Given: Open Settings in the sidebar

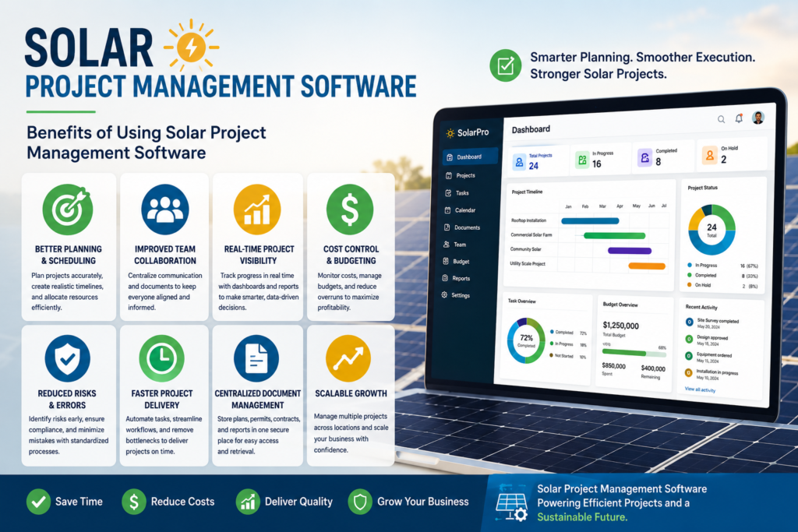Looking at the screenshot, I should click(455, 295).
